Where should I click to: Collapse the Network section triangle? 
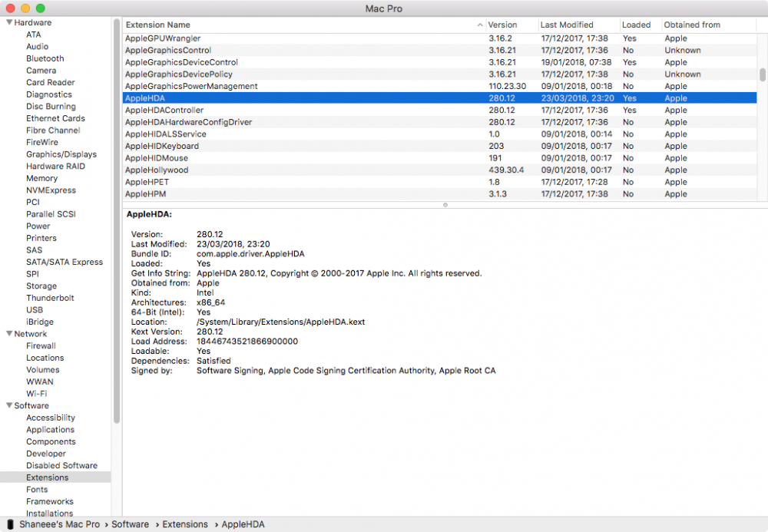tap(8, 334)
